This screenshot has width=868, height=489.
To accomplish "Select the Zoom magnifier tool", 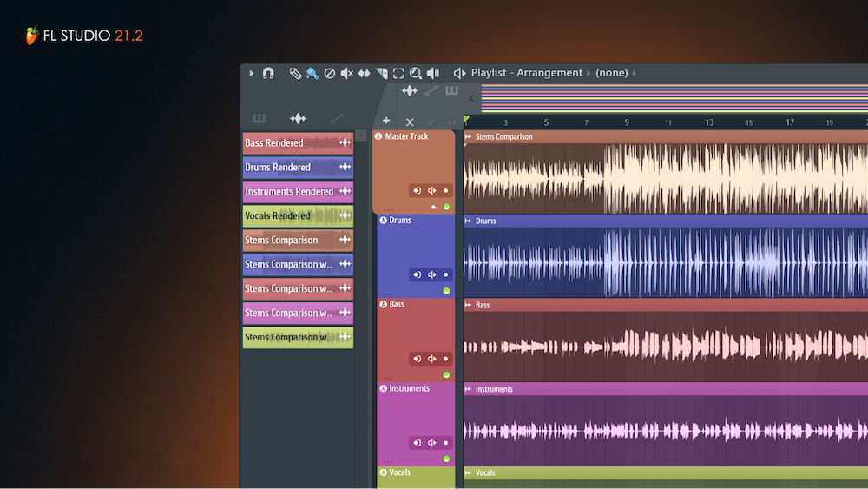I will coord(416,74).
